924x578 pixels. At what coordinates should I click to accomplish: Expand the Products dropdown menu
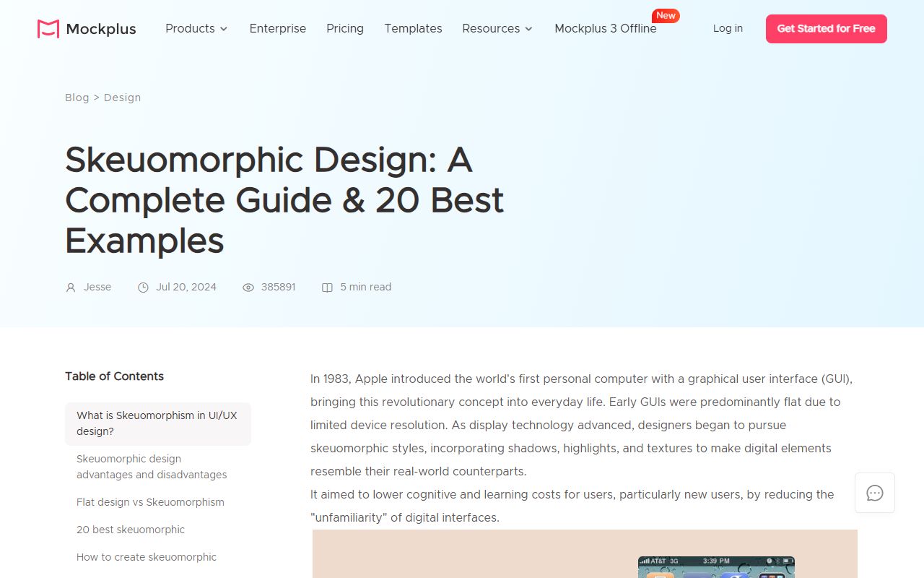click(x=196, y=29)
